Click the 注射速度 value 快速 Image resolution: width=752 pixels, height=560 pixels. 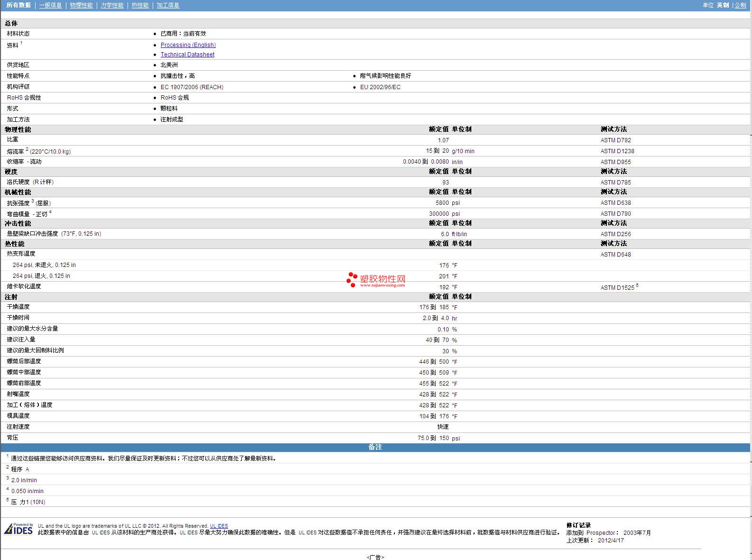click(x=443, y=427)
